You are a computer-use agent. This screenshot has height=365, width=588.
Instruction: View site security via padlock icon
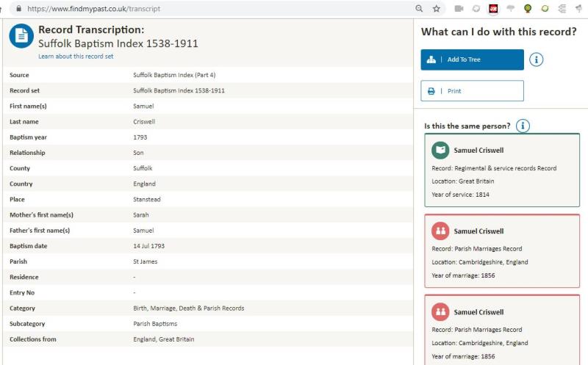[19, 8]
